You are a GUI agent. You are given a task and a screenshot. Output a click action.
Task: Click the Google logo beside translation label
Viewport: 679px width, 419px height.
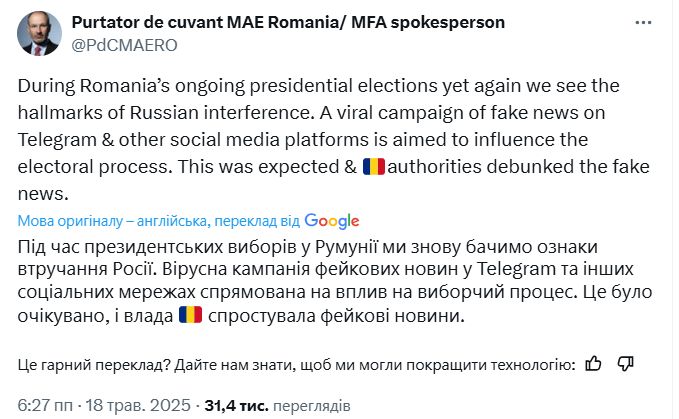332,221
